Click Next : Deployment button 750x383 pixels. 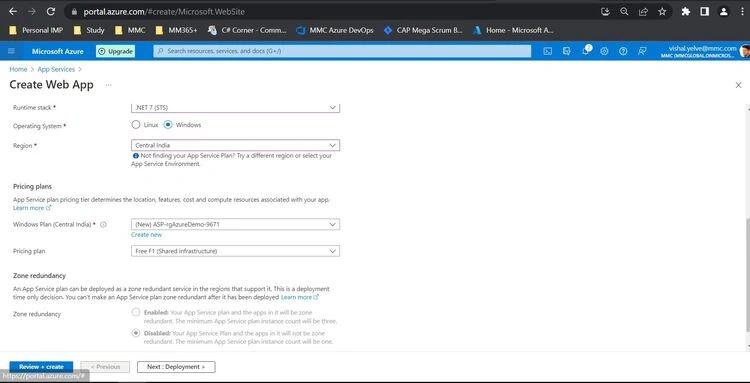(x=176, y=367)
